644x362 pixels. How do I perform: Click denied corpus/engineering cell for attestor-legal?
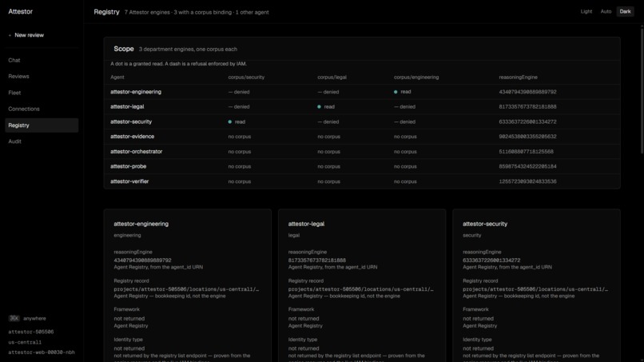pyautogui.click(x=404, y=107)
